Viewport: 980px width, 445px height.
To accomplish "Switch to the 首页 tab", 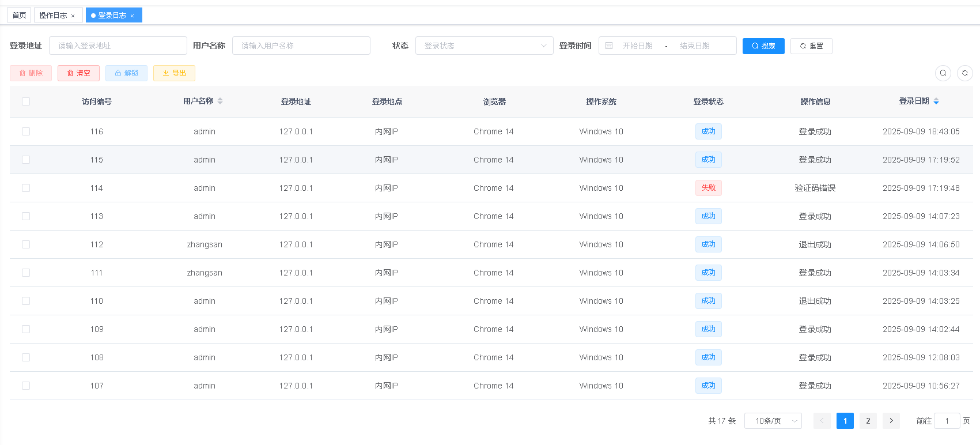I will pos(19,15).
